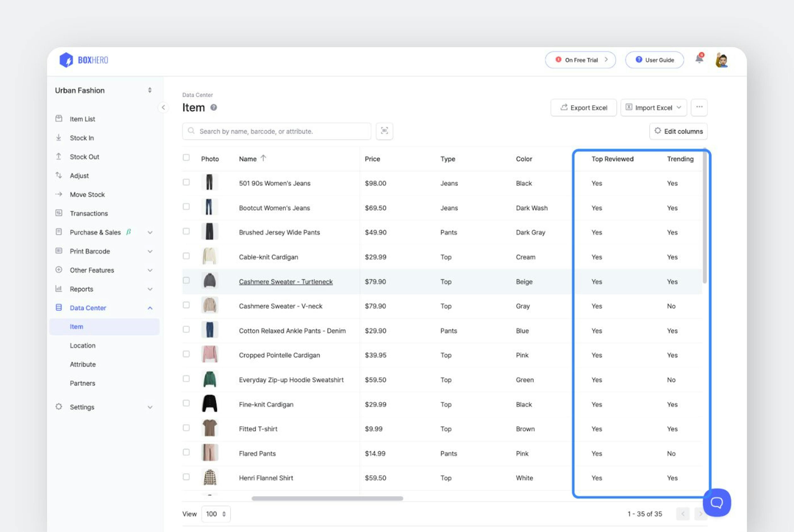Expand the Other Features section
The image size is (794, 532).
point(150,270)
